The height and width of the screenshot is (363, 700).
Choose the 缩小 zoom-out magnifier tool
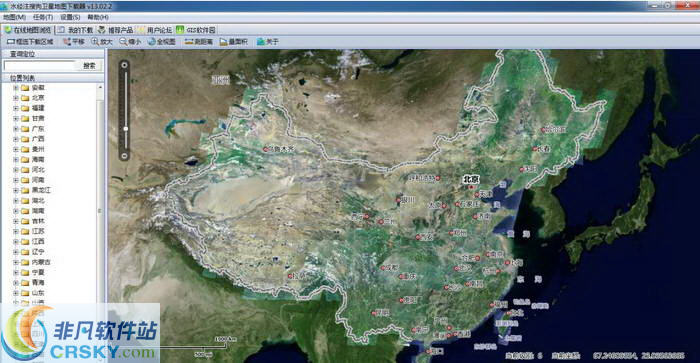130,42
